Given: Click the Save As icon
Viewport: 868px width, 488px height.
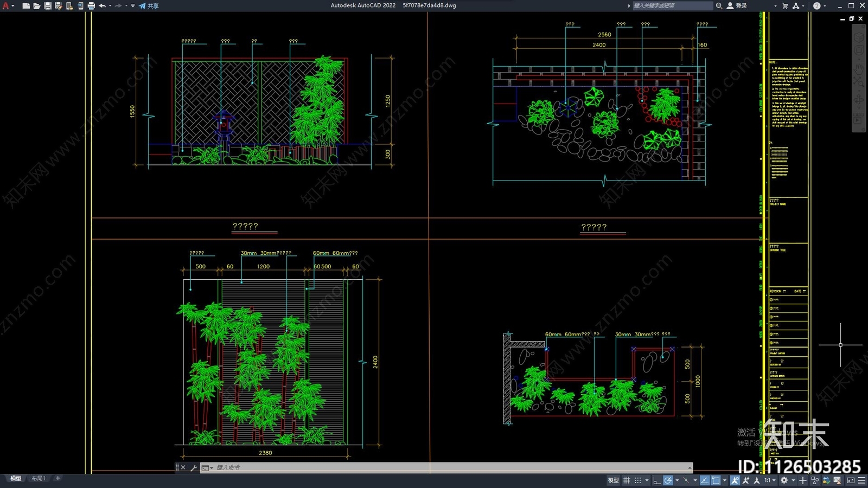Looking at the screenshot, I should point(59,5).
